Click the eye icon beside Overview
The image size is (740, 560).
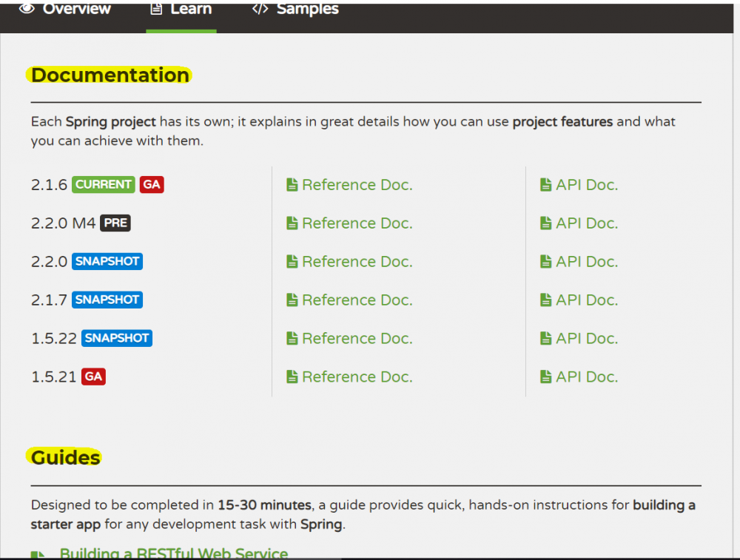click(27, 8)
